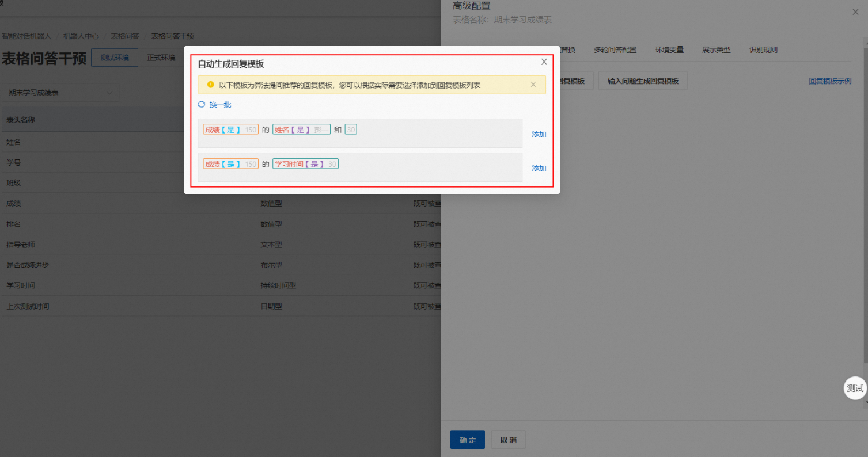Click the 持续时间型 type cell
Image resolution: width=868 pixels, height=457 pixels.
(x=278, y=285)
